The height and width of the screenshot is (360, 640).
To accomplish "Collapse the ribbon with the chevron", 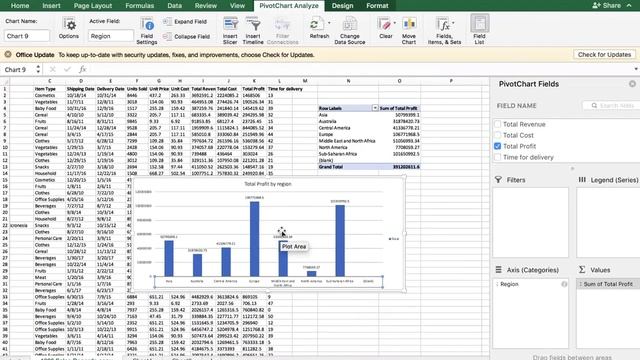I will tap(629, 5).
